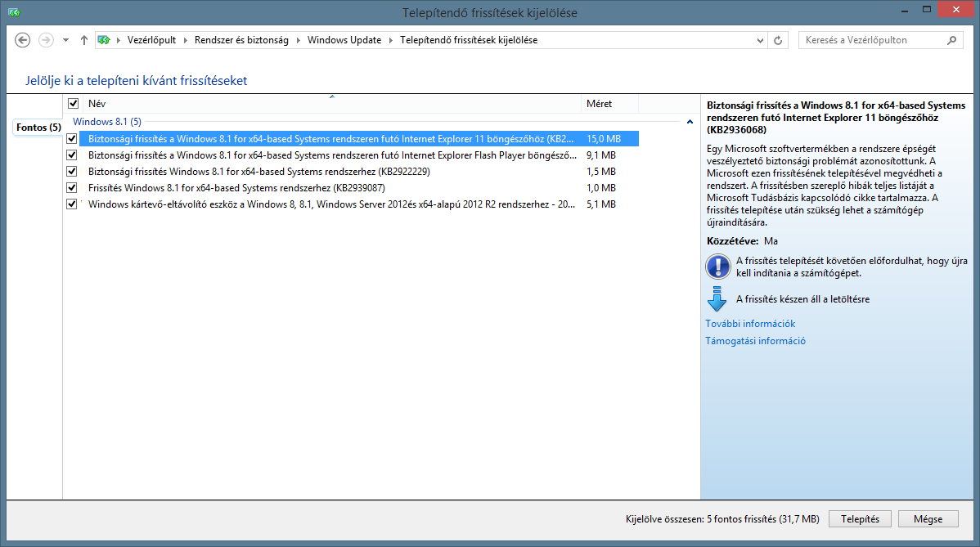
Task: Go up one level with Up arrow
Action: click(x=83, y=40)
